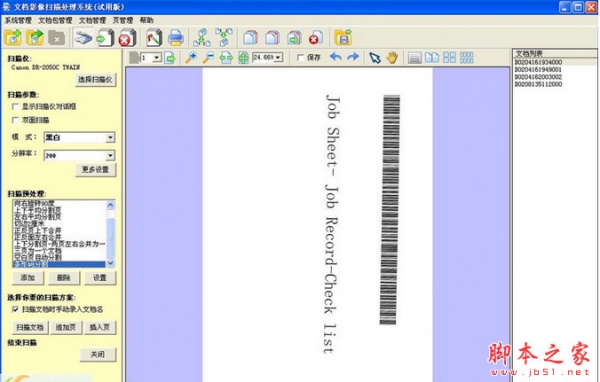600x382 pixels.
Task: Click the 设置 button
Action: coord(100,278)
